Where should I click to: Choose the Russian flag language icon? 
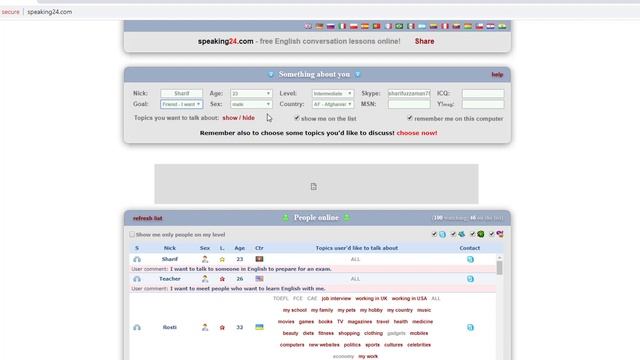point(331,26)
